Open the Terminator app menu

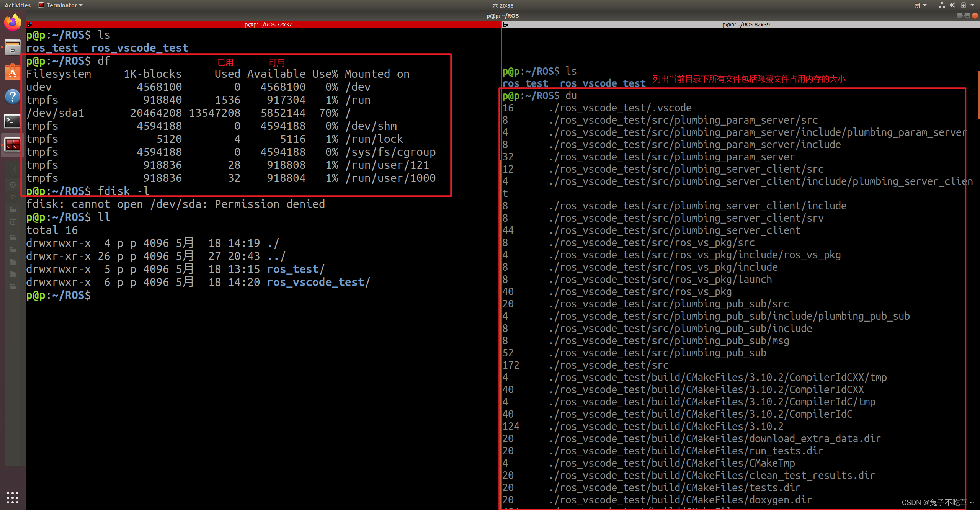point(60,5)
